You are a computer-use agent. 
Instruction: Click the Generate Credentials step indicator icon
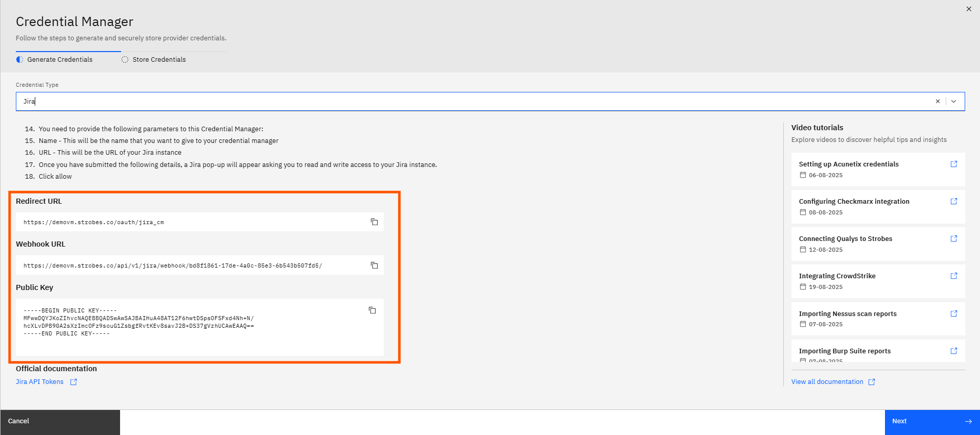tap(19, 60)
